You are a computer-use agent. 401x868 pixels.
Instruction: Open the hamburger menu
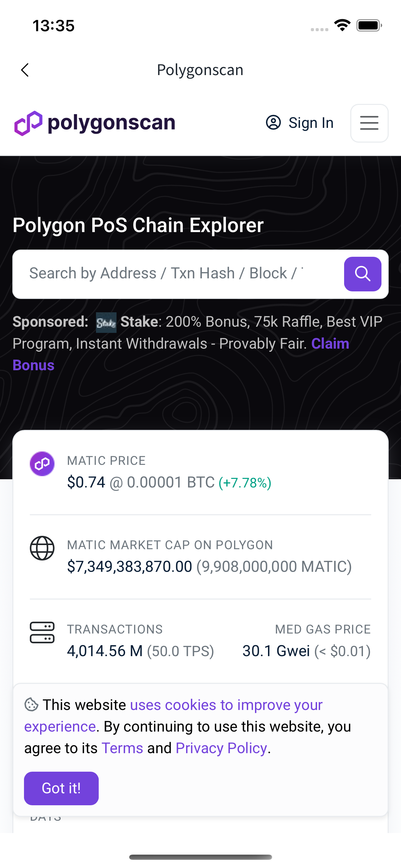click(369, 123)
